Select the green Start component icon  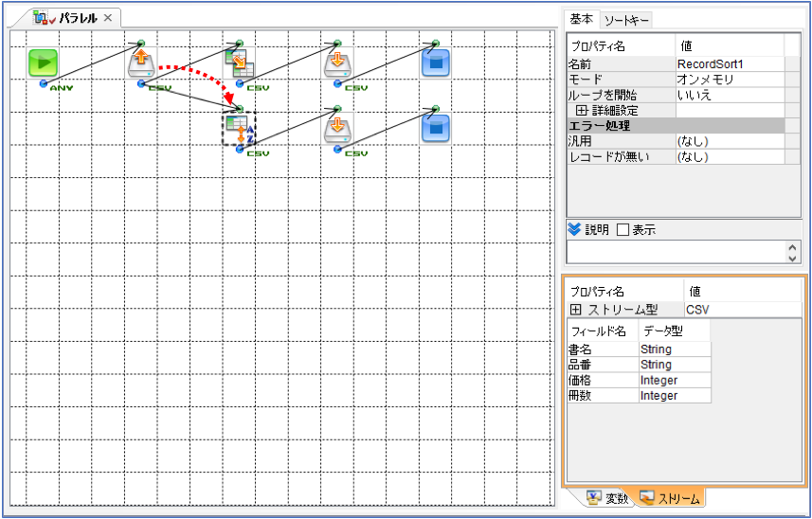[x=43, y=63]
